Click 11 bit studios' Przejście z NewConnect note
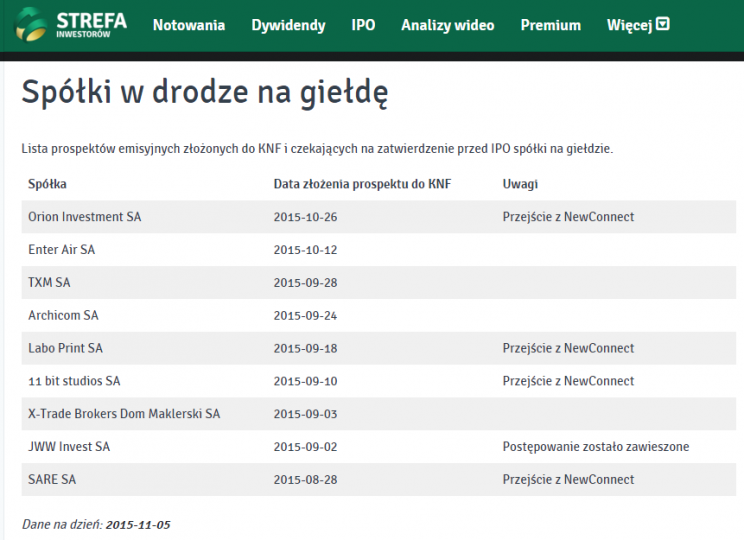 pyautogui.click(x=568, y=381)
